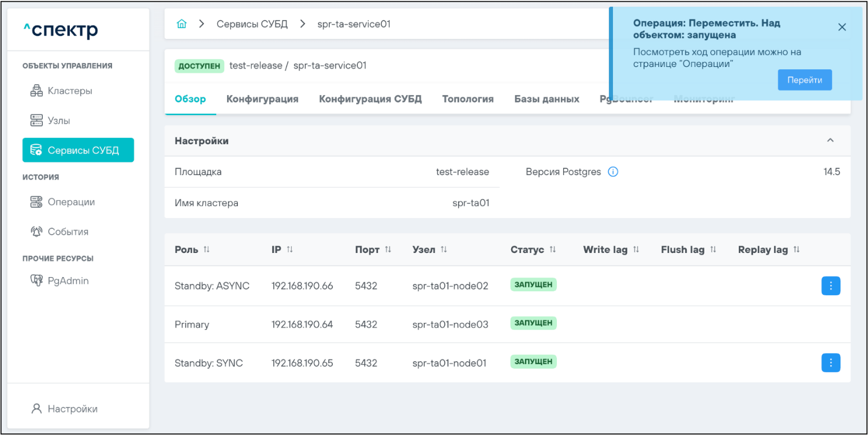
Task: Click the Postgres version info icon
Action: pos(613,172)
